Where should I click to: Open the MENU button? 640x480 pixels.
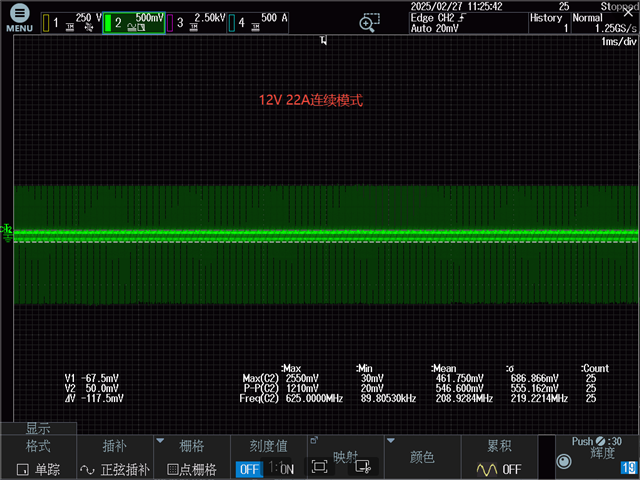pyautogui.click(x=19, y=18)
